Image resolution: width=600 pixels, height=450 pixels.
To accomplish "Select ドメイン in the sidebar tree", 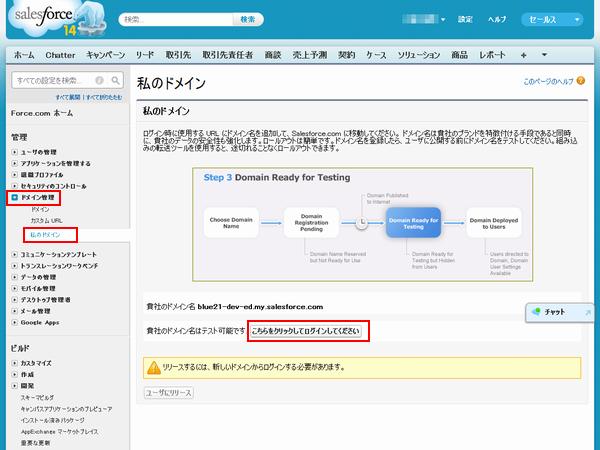I will point(40,209).
